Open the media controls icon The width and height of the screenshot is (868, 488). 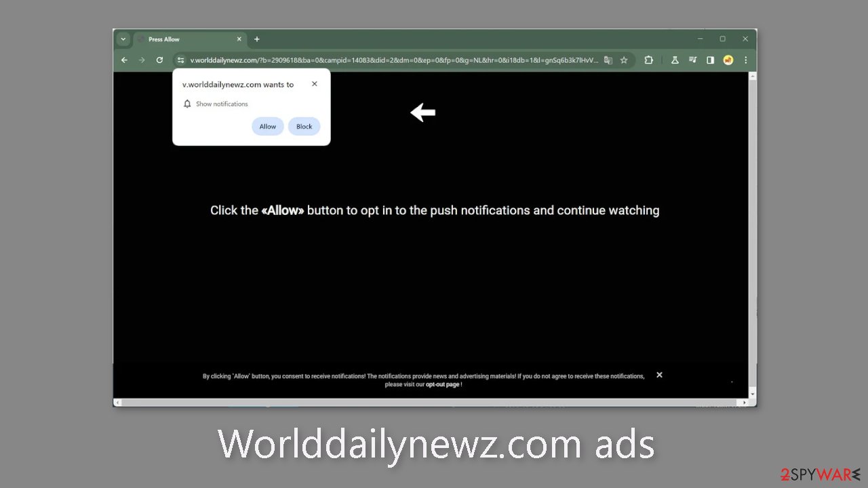692,60
